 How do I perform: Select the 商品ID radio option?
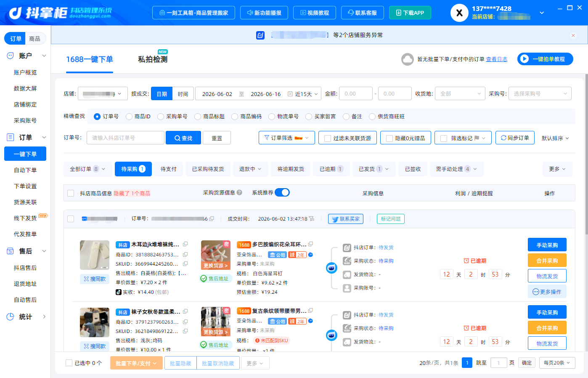[x=129, y=117]
